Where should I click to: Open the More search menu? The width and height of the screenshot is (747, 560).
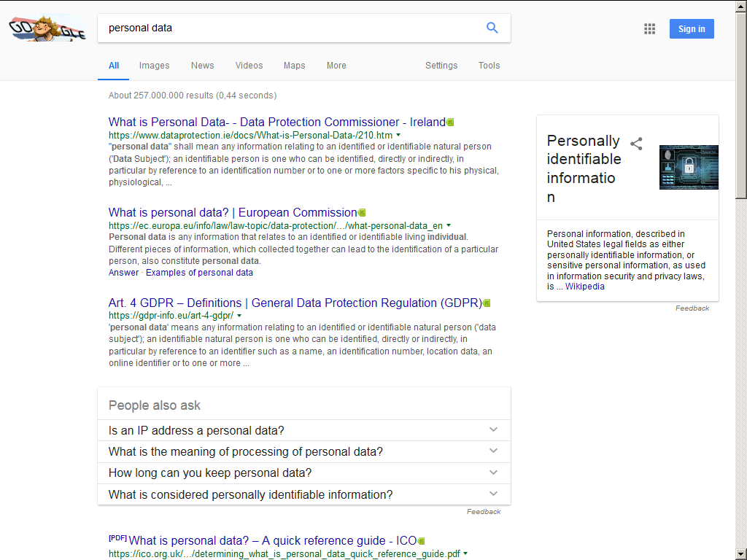point(336,66)
